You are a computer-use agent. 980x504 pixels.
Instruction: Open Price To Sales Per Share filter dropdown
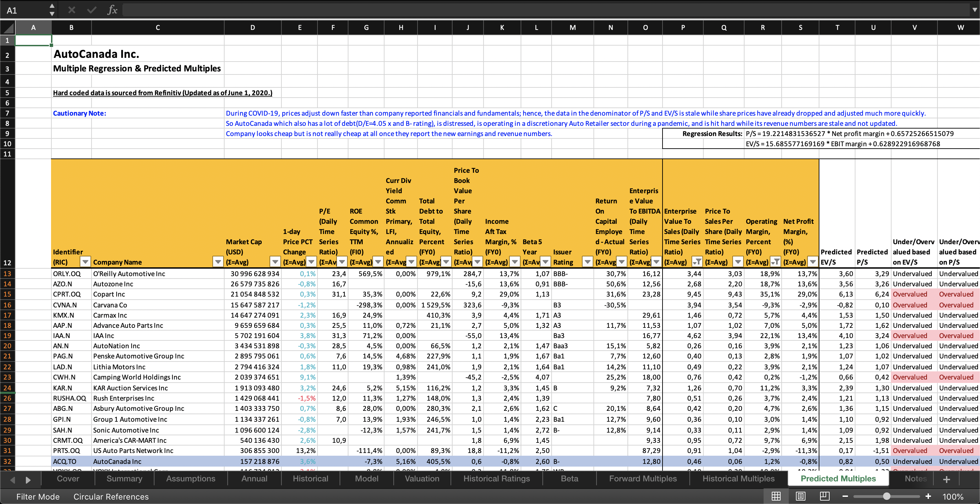click(x=738, y=262)
